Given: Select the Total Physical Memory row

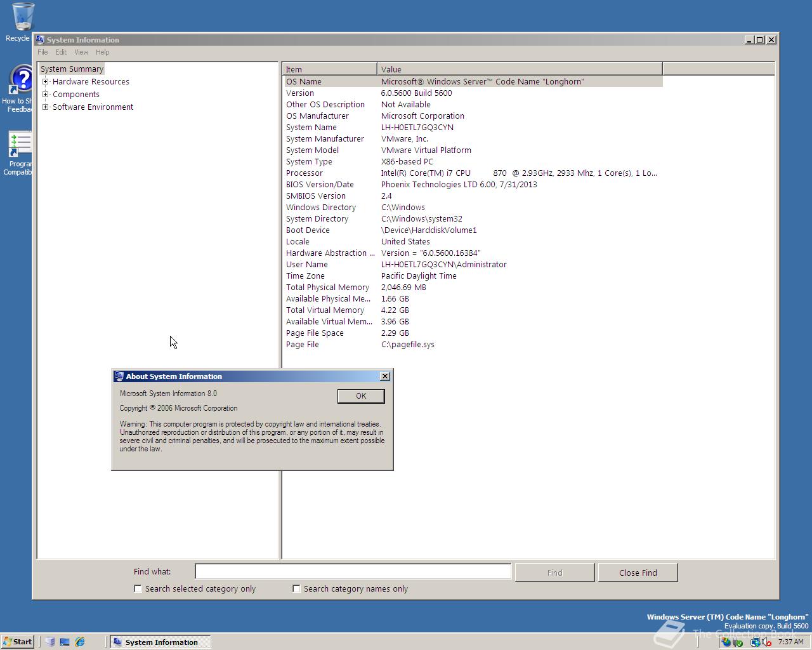Looking at the screenshot, I should click(473, 287).
